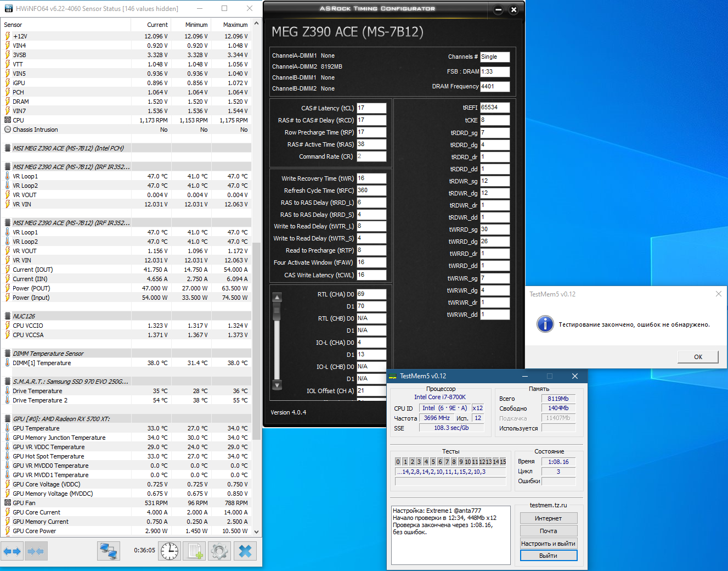Click the FSB : DRAM ratio field
Screen dimensions: 728x571
[x=495, y=72]
